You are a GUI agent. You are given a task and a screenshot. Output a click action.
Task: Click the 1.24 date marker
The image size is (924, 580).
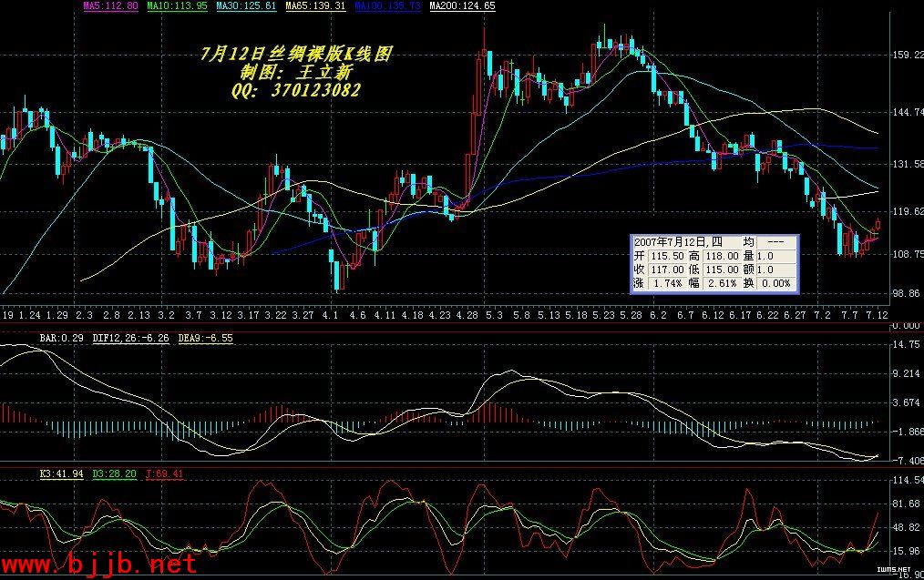click(30, 315)
